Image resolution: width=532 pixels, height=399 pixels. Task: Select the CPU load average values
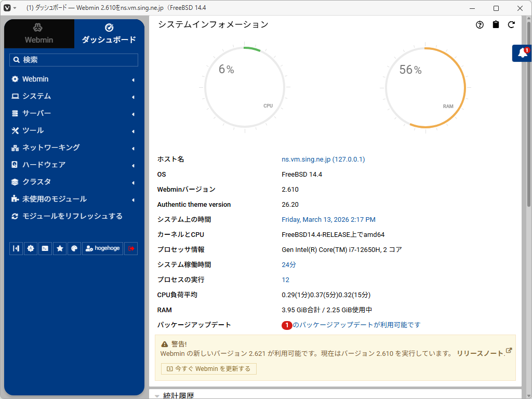pyautogui.click(x=326, y=295)
